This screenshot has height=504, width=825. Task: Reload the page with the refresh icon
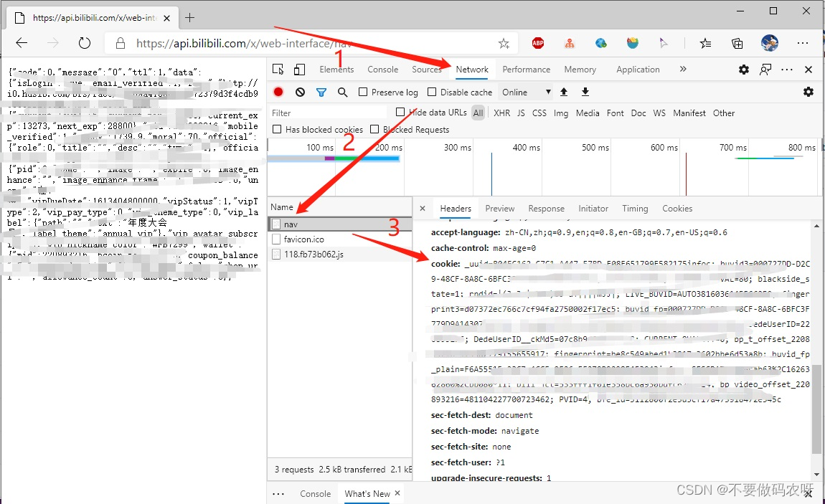84,42
